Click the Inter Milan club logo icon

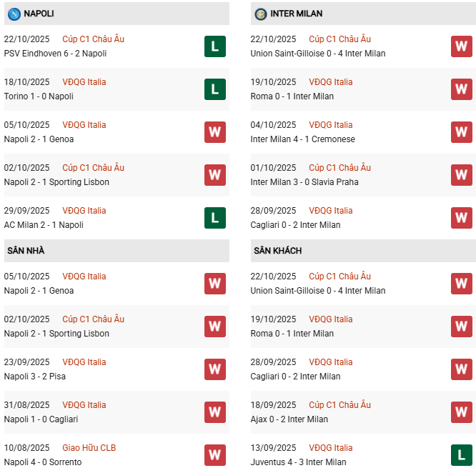pos(261,14)
